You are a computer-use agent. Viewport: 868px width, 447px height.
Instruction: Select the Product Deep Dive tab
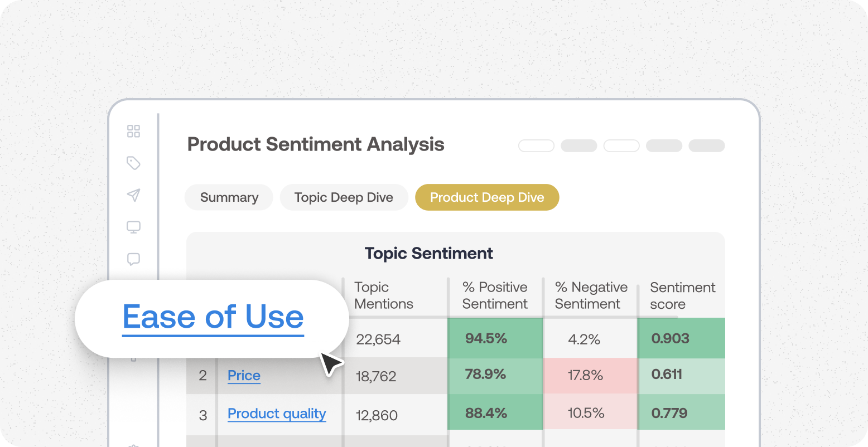(486, 197)
